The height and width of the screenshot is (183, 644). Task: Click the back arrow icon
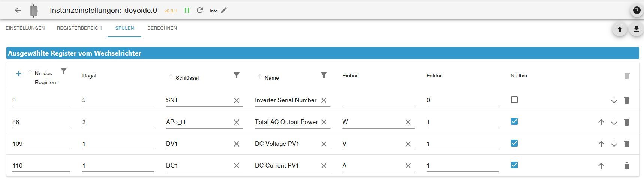click(x=18, y=11)
